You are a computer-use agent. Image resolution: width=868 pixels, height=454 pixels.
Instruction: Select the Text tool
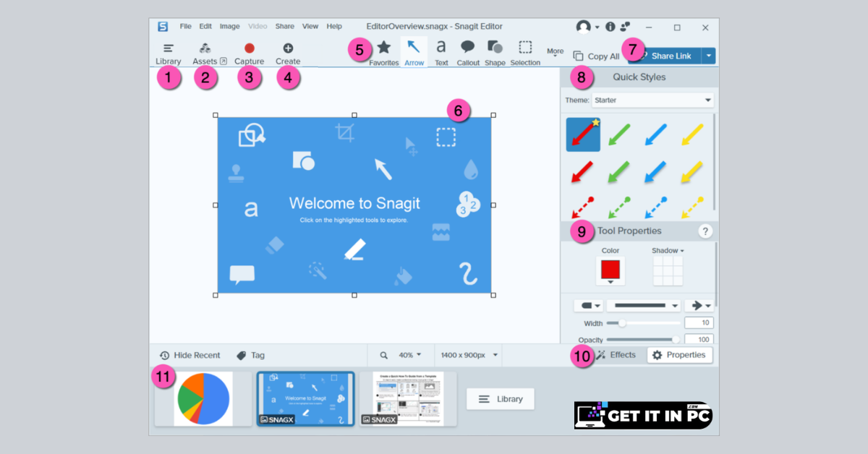pyautogui.click(x=441, y=53)
